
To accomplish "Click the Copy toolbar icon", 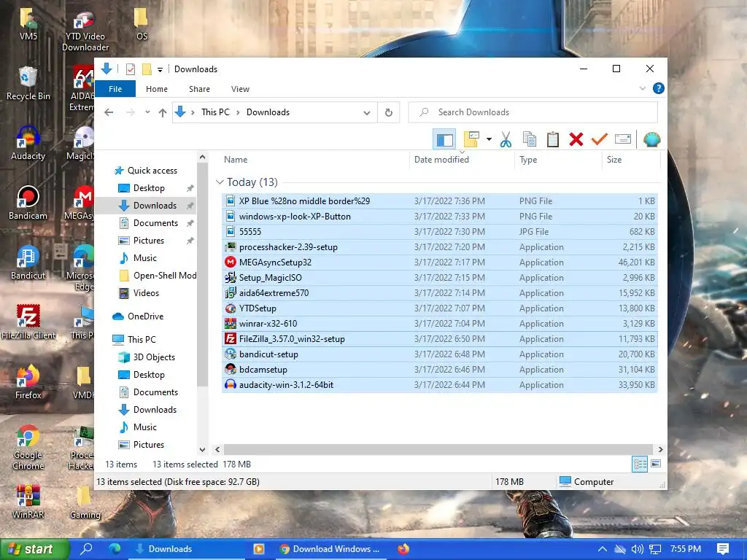I will point(530,139).
